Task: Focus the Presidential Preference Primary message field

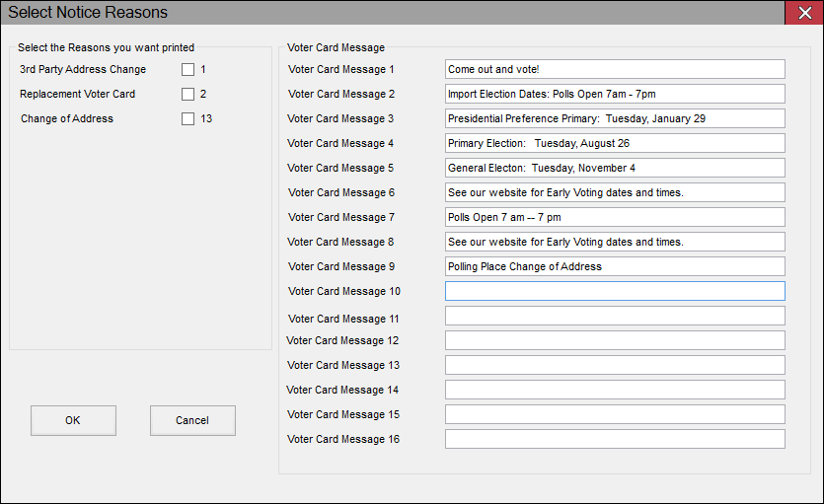Action: click(614, 118)
